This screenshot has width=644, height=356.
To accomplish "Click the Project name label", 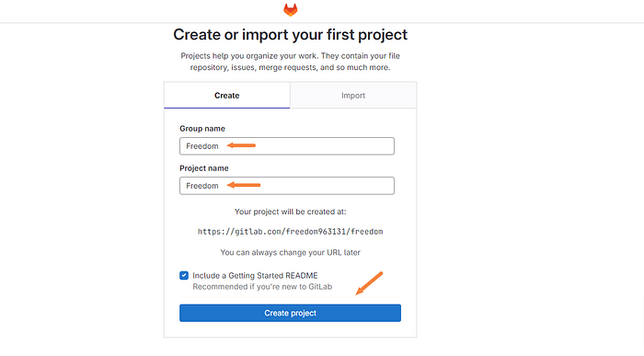I will point(203,168).
